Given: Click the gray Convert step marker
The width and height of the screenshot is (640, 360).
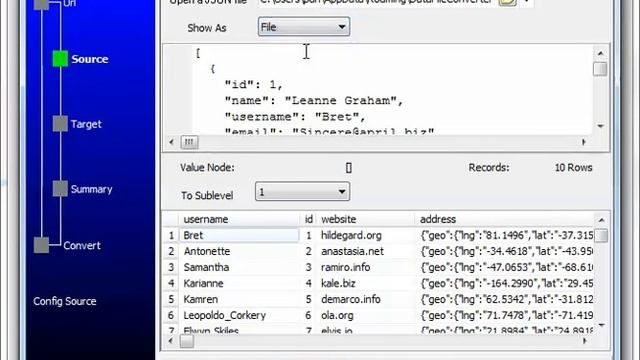Looking at the screenshot, I should tap(41, 245).
